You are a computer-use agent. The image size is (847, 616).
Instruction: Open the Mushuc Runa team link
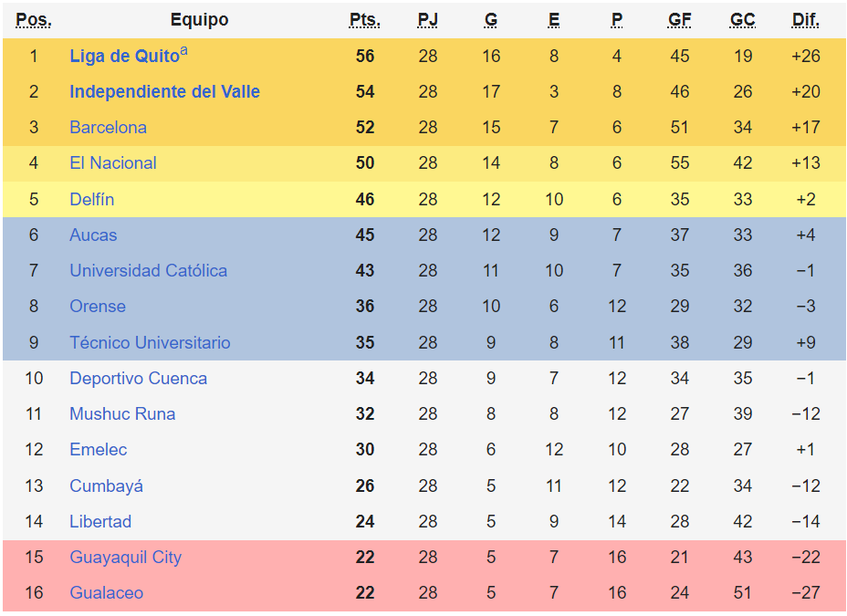tap(121, 414)
